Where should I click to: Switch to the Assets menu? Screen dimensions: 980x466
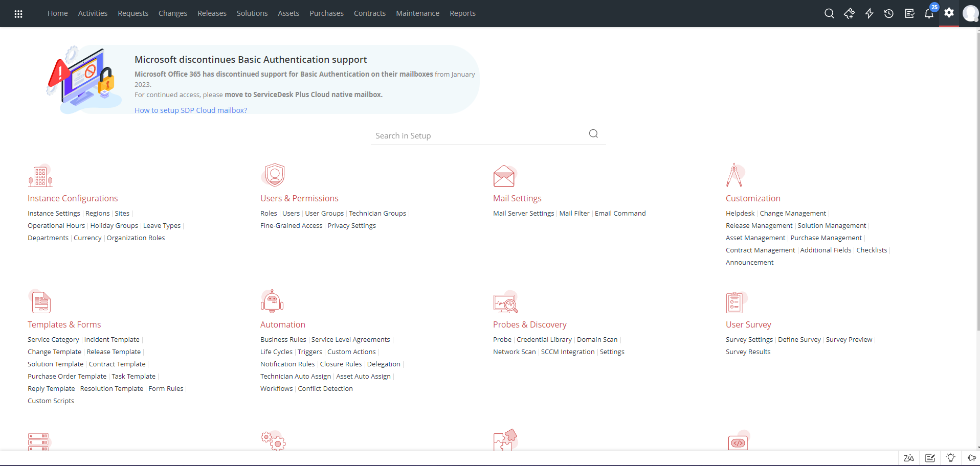click(x=288, y=13)
